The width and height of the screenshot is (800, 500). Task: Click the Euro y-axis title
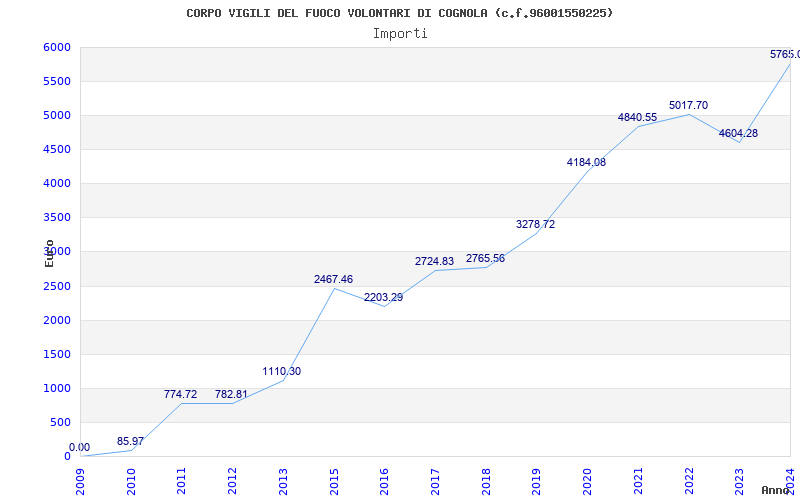(x=49, y=253)
